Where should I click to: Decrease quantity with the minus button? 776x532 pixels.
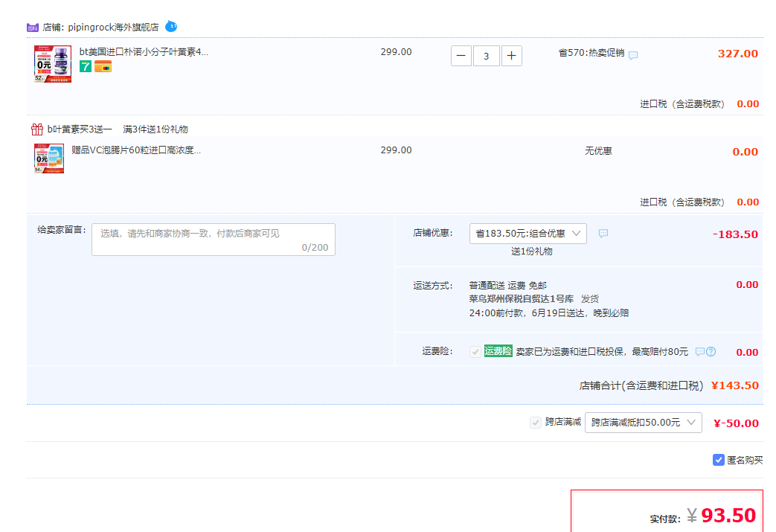tap(461, 56)
